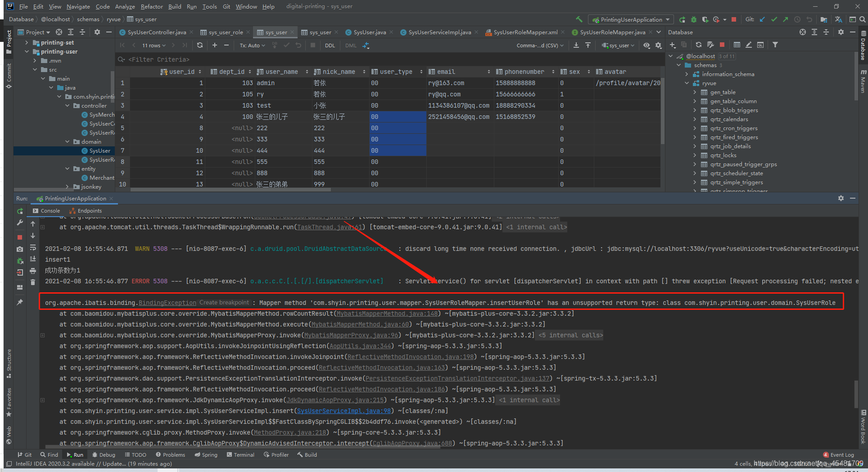Open Event Log in status bar
The image size is (868, 472).
tap(838, 455)
